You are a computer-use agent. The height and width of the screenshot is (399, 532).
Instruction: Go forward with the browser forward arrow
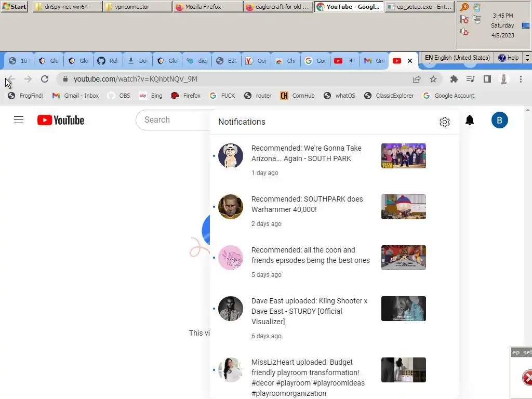tap(28, 79)
